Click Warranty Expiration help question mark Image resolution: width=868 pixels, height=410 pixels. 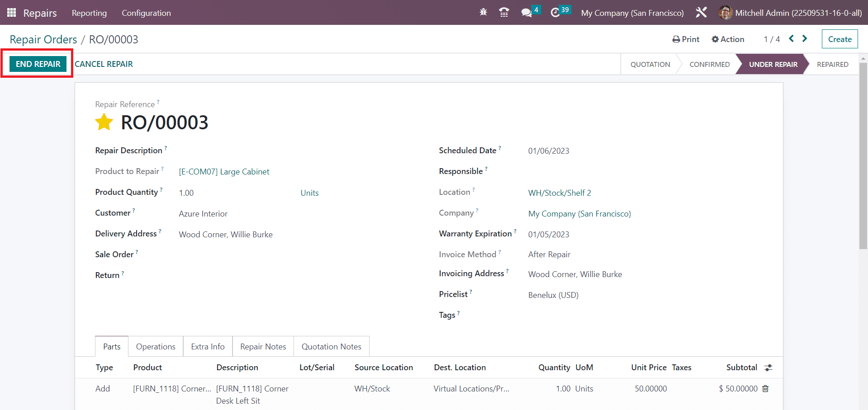pos(515,231)
